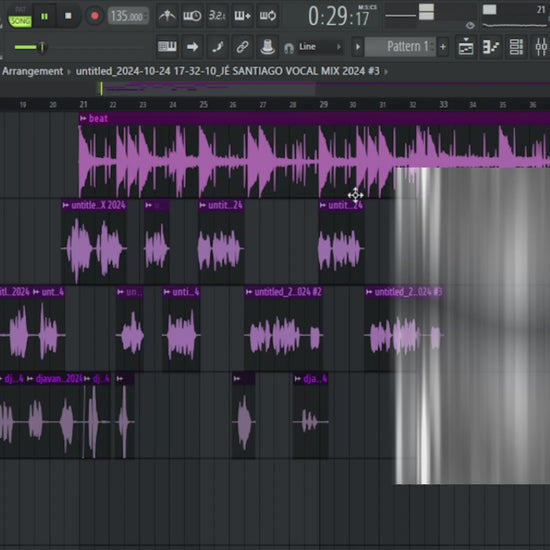Toggle the 3.2.1 recording countdown

(217, 16)
